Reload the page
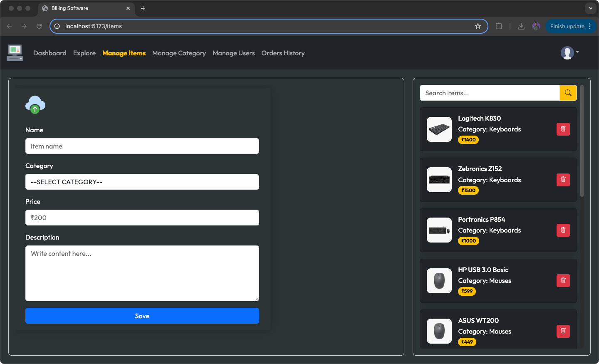The height and width of the screenshot is (364, 599). pyautogui.click(x=39, y=26)
